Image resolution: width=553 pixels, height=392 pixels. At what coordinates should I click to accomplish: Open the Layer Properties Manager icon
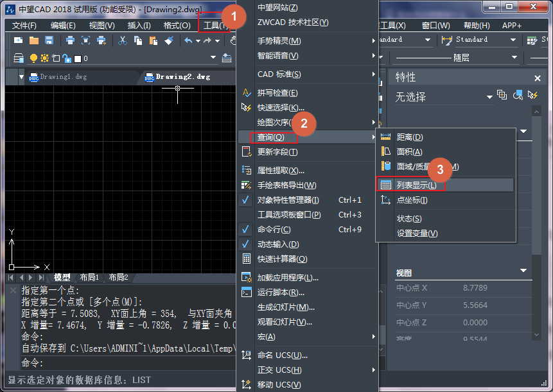point(18,56)
